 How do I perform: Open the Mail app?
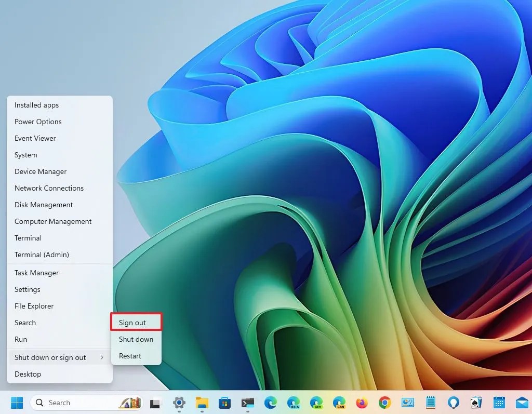tap(522, 403)
